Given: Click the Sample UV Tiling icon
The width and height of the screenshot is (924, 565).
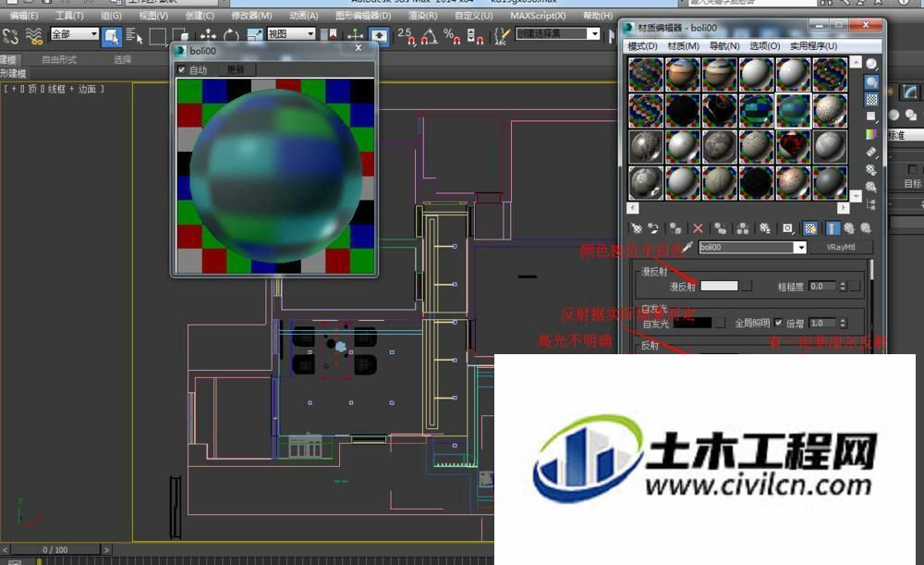Looking at the screenshot, I should 871,117.
